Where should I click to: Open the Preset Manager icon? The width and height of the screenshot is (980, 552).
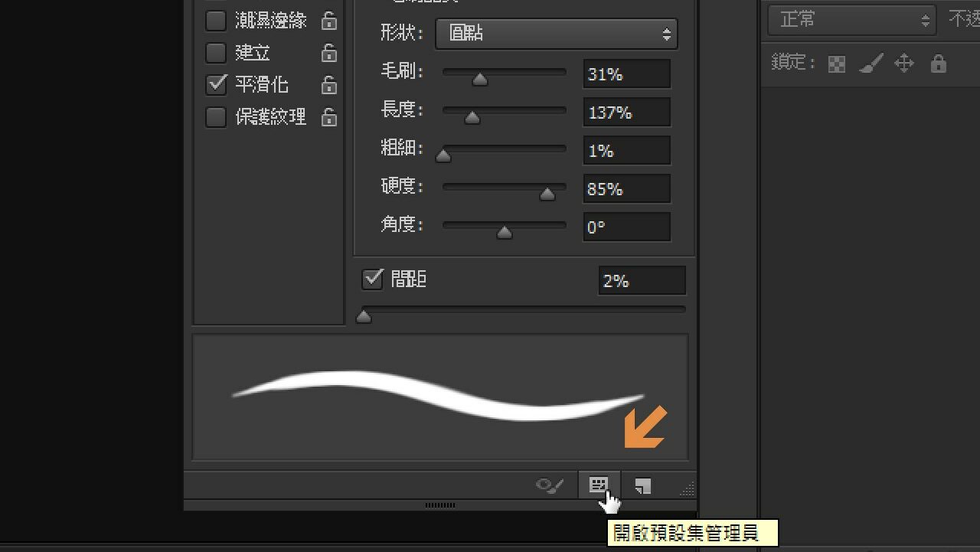click(x=599, y=485)
